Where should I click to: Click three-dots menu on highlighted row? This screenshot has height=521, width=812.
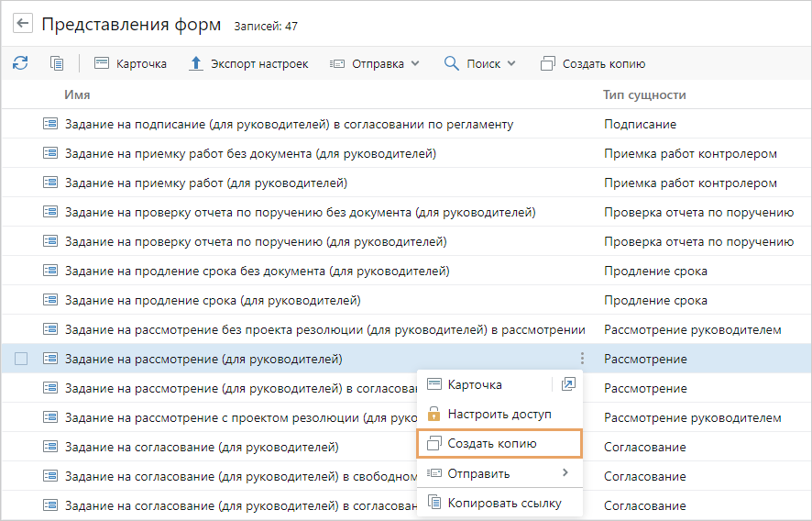click(x=581, y=359)
